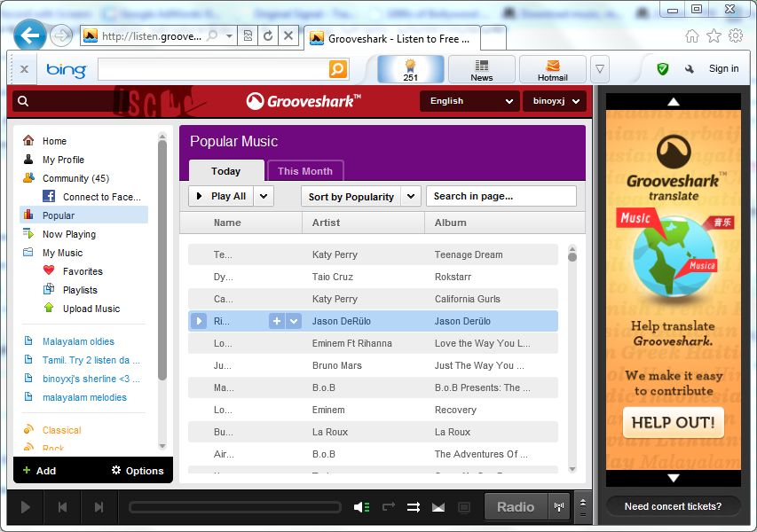Image resolution: width=757 pixels, height=532 pixels.
Task: Open binoyxj's sherline <3 playlist
Action: click(91, 379)
